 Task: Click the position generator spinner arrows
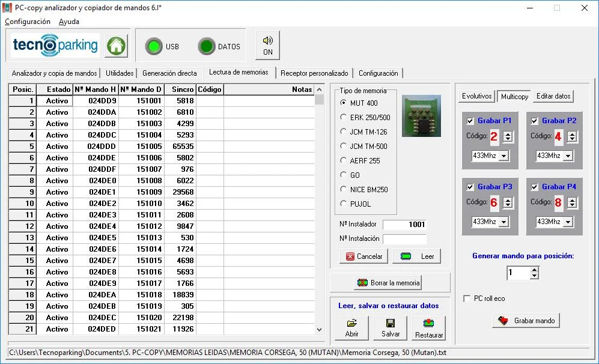pos(535,273)
